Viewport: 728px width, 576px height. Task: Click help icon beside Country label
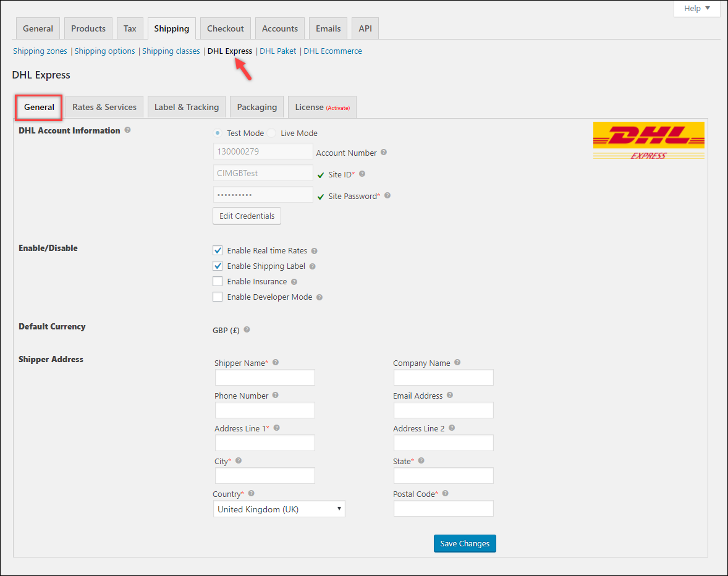point(251,494)
